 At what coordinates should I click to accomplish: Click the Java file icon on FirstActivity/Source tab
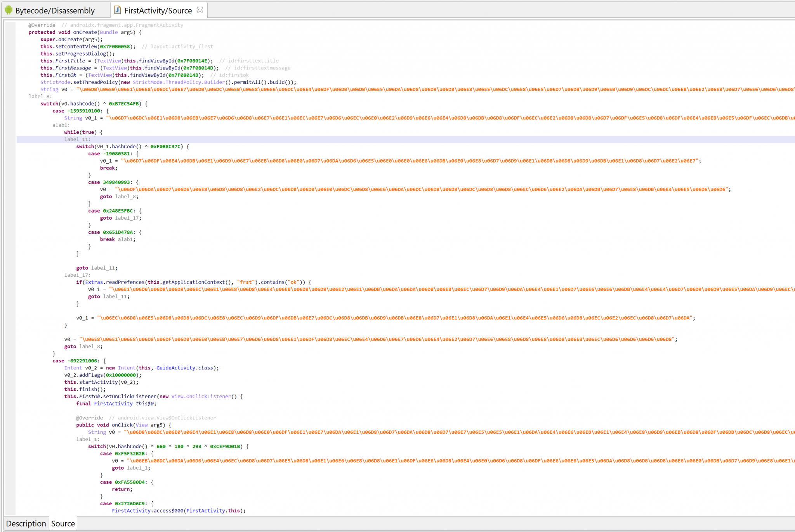click(117, 10)
